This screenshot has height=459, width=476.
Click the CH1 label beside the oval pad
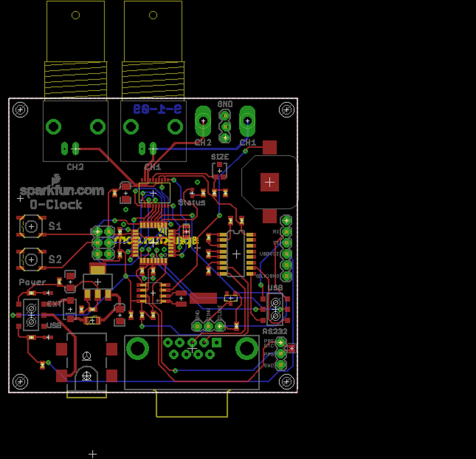click(x=248, y=142)
